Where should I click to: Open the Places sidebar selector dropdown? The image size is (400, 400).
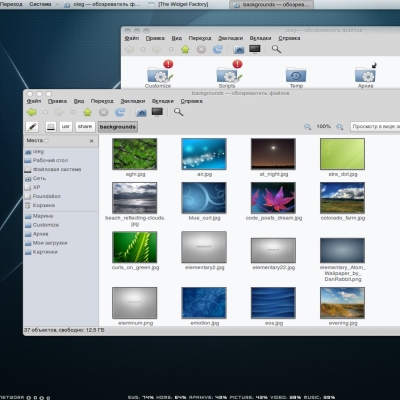coord(37,141)
